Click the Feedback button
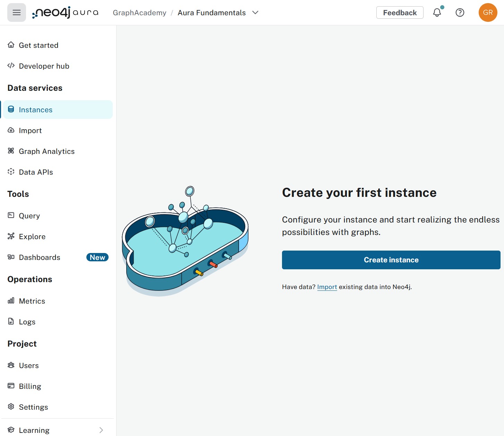504x436 pixels. 400,12
